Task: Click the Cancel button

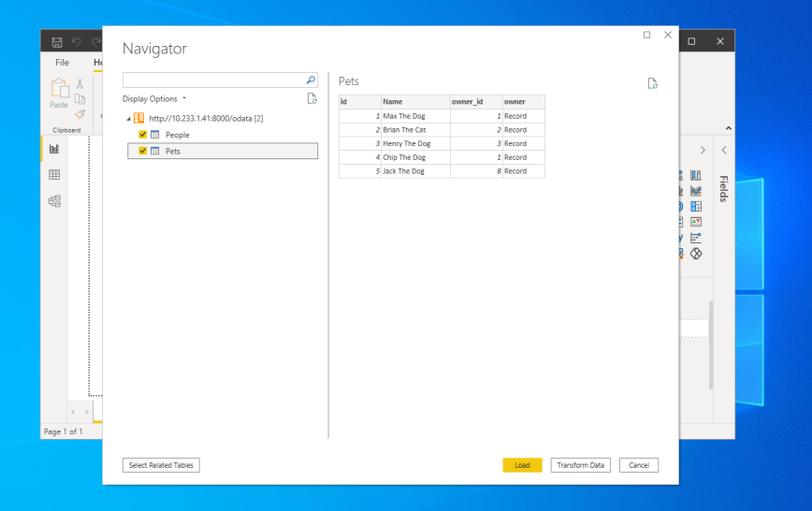Action: click(x=639, y=465)
